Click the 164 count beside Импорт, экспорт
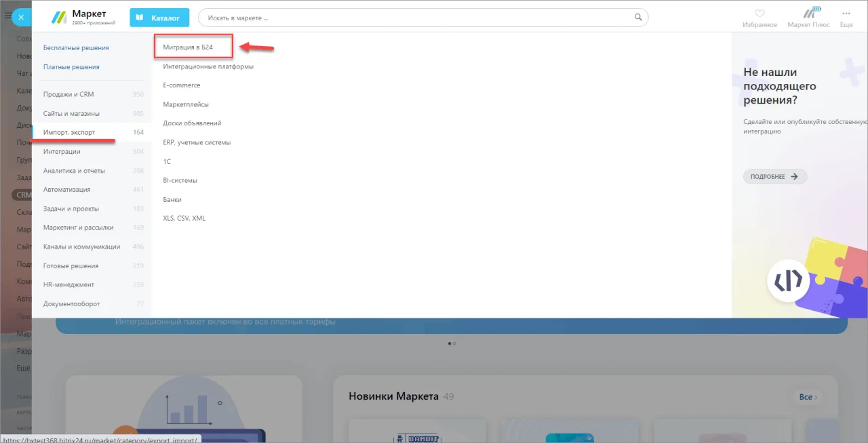The image size is (868, 443). [138, 132]
